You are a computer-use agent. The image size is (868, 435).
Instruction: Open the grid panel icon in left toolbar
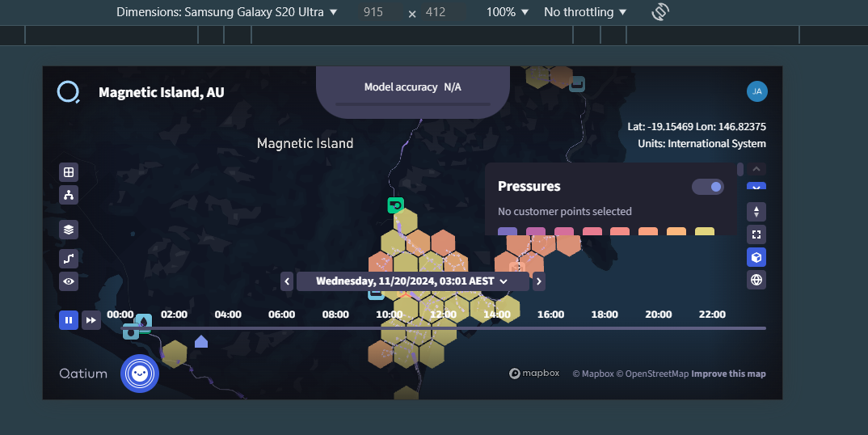tap(69, 172)
